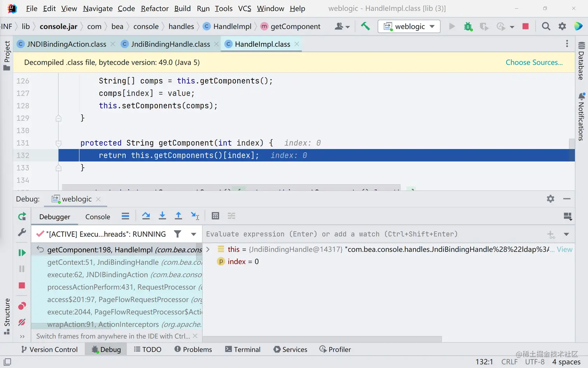Viewport: 588px width, 368px height.
Task: Click the View Breakpoints icon
Action: [x=22, y=306]
